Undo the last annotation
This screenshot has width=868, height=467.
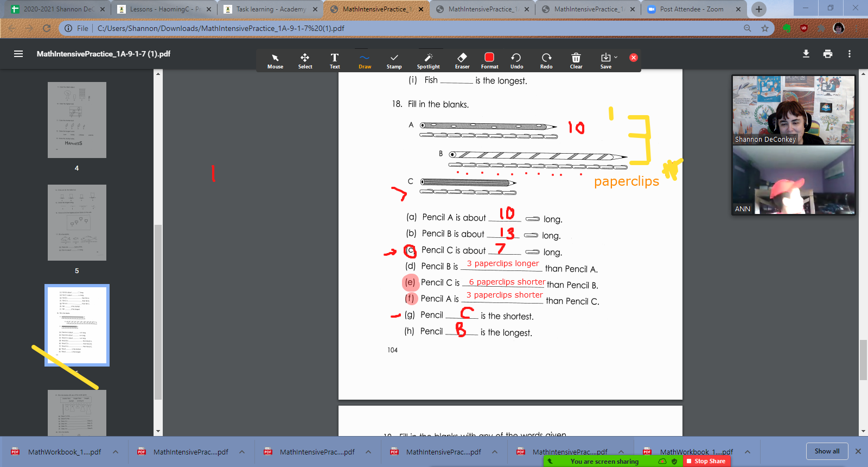tap(516, 61)
